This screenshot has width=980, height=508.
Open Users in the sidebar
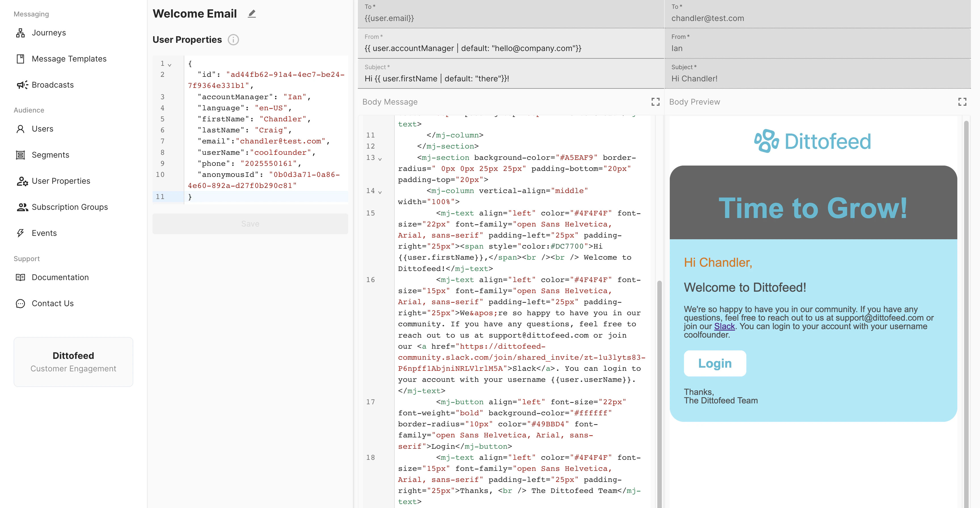point(43,129)
